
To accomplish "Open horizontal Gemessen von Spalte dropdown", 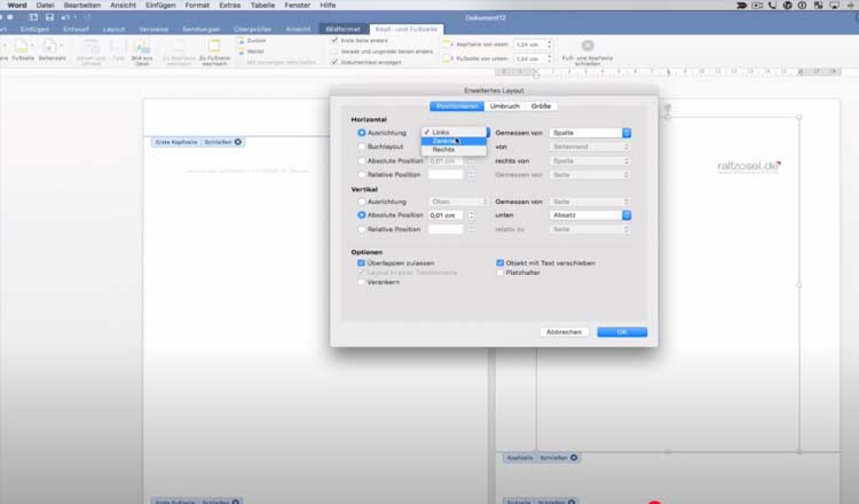I will tap(591, 132).
